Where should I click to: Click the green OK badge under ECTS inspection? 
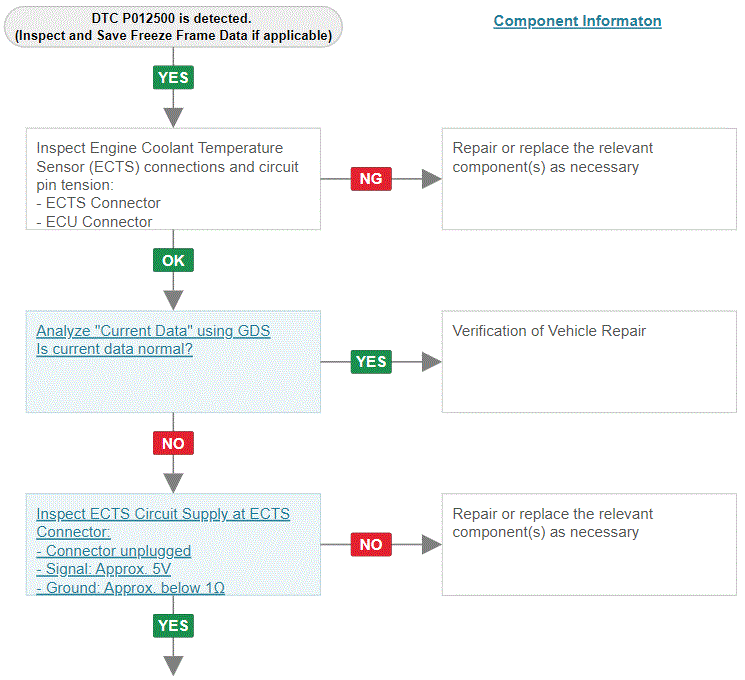coord(173,260)
